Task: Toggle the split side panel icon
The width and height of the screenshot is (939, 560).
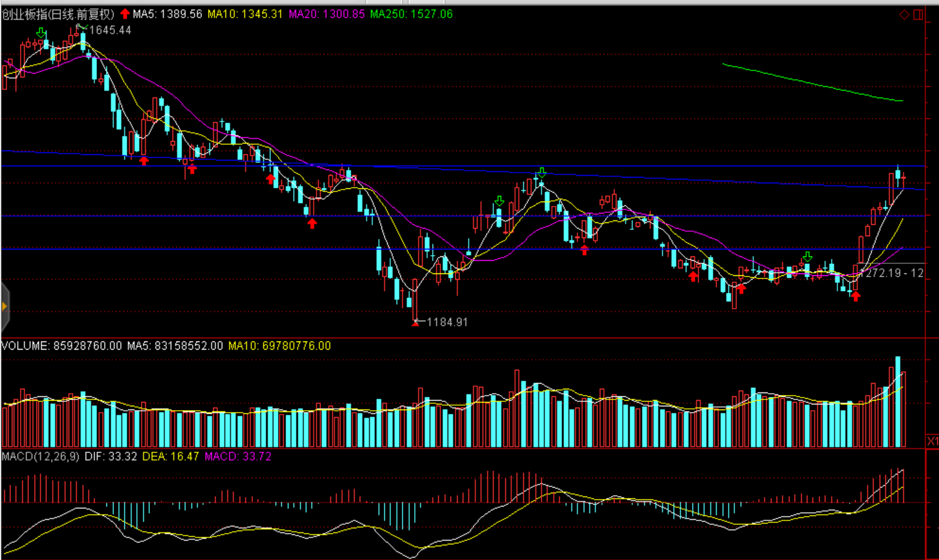Action: (918, 14)
